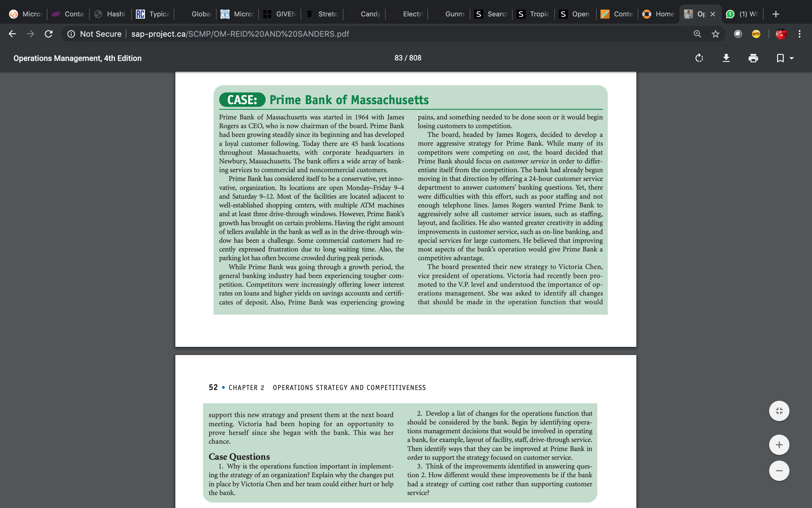
Task: Switch to the Conta tab
Action: point(68,14)
